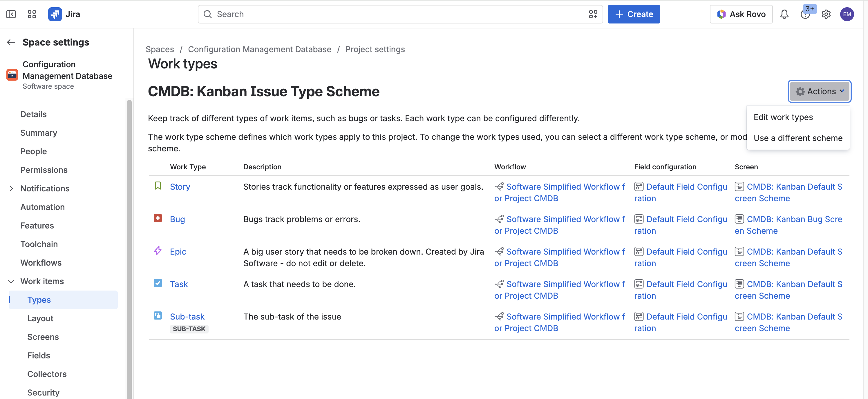The image size is (868, 399).
Task: Click the sidebar vertical scrollbar
Action: (129, 249)
